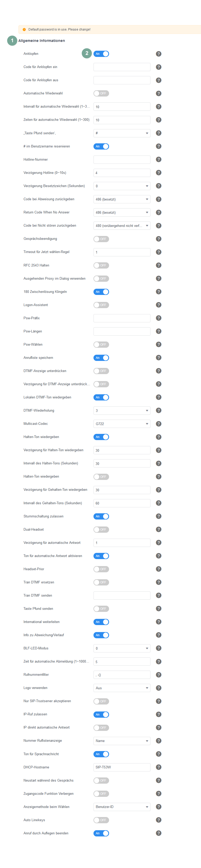The image size is (201, 868).
Task: Click the Hotline-Nummer input field
Action: click(122, 159)
